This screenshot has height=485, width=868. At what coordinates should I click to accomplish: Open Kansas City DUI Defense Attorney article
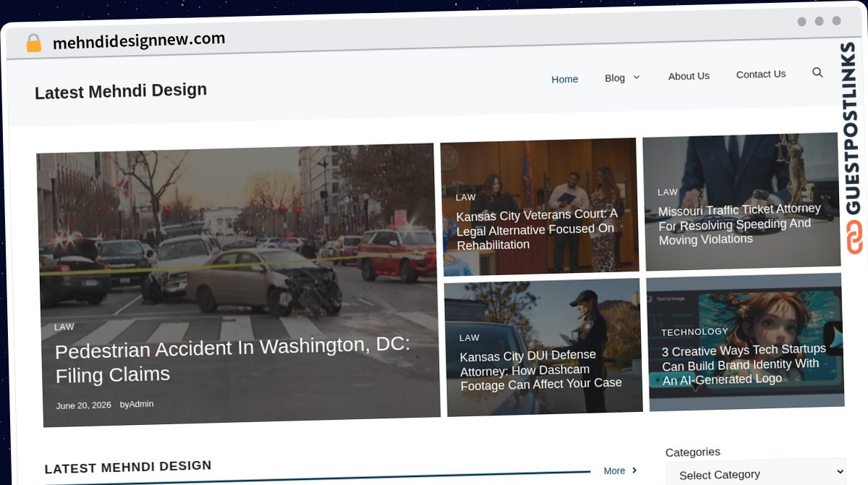click(x=540, y=370)
